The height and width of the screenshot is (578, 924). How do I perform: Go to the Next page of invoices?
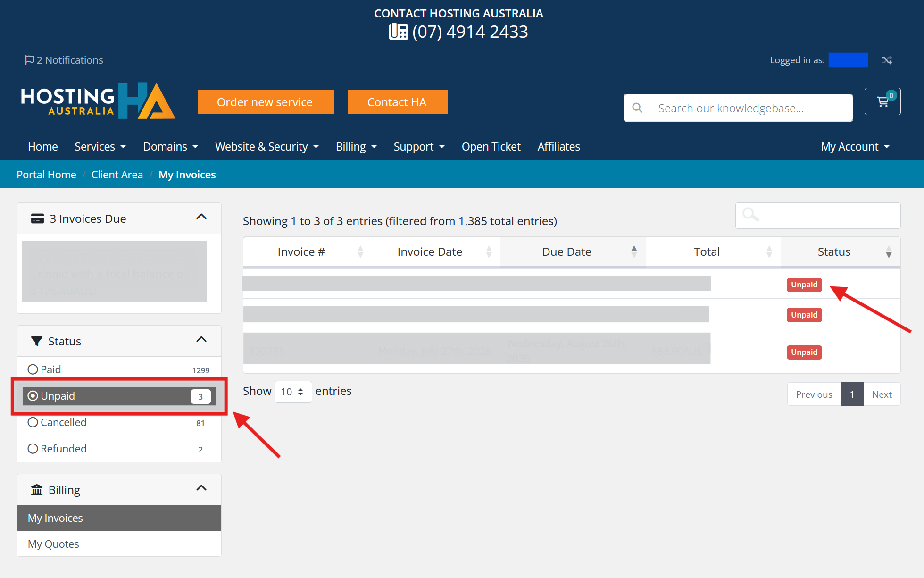[x=882, y=394]
